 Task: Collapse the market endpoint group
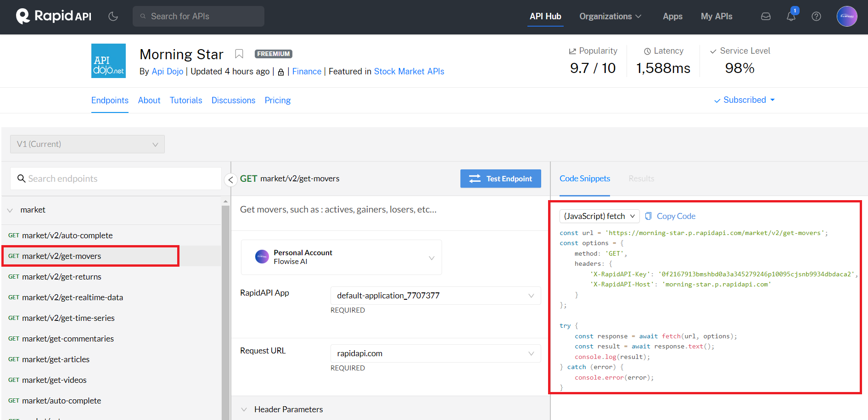point(10,210)
